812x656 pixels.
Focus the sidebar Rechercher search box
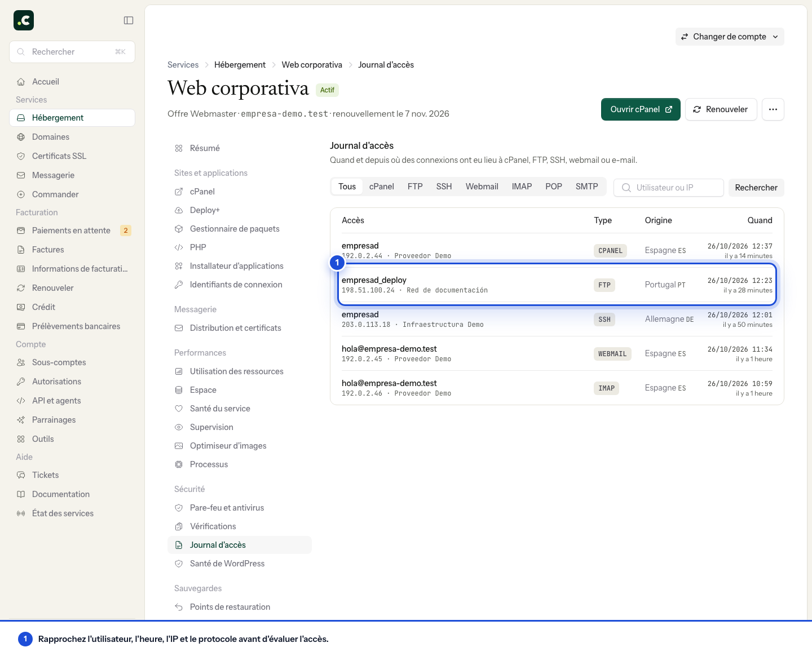pyautogui.click(x=72, y=52)
